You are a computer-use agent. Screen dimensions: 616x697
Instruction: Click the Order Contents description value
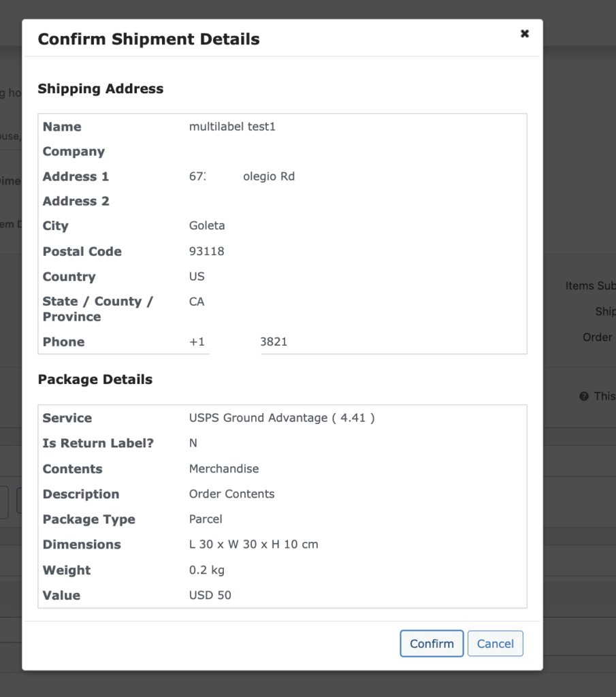[x=231, y=494]
